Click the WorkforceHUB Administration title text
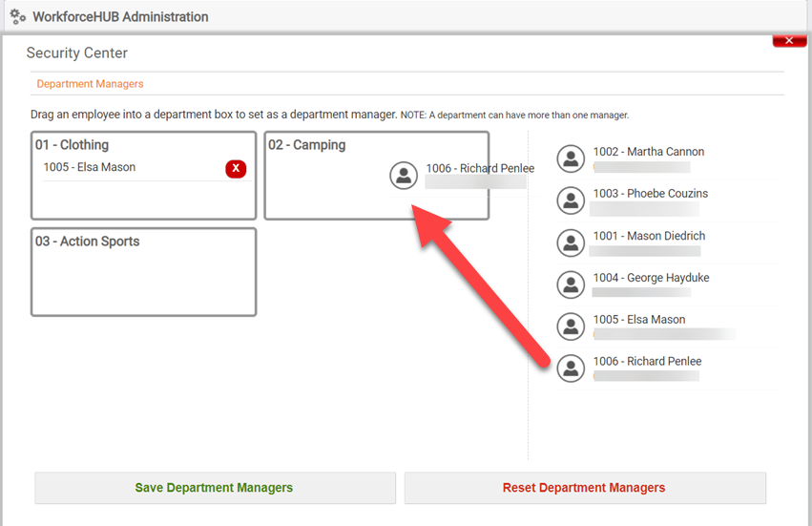This screenshot has width=812, height=526. [x=120, y=16]
